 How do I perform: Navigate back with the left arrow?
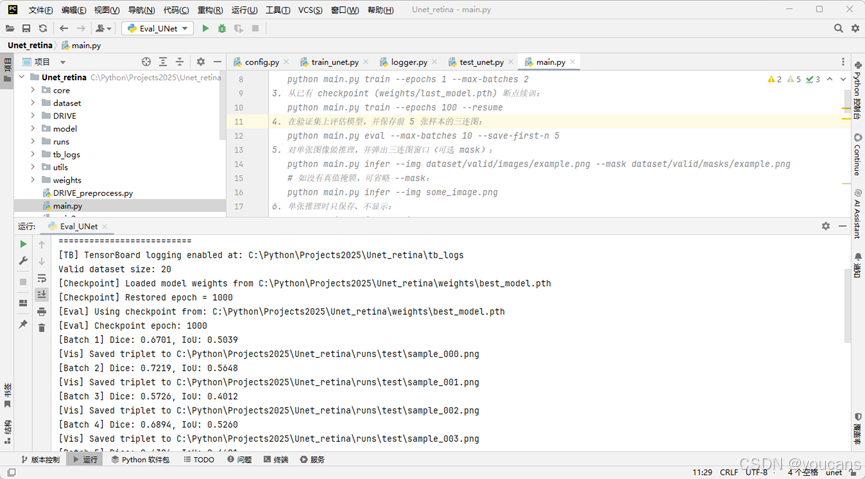click(x=64, y=28)
